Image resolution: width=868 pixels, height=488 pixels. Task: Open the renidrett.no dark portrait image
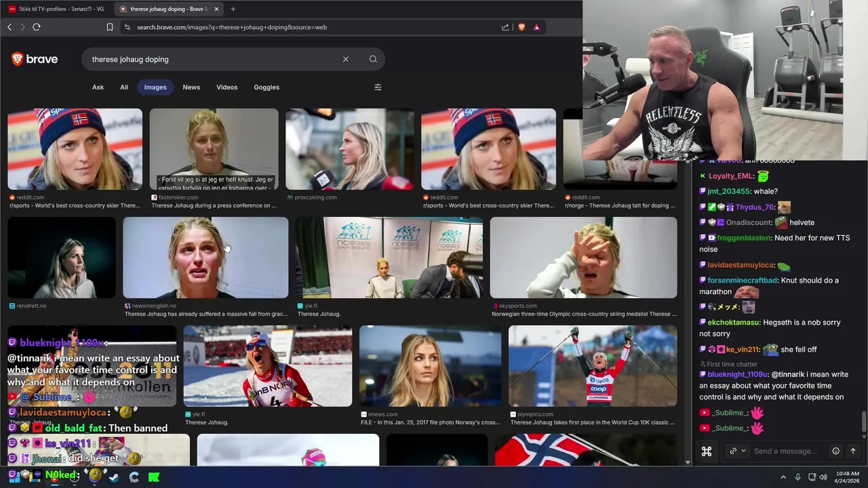pyautogui.click(x=61, y=258)
